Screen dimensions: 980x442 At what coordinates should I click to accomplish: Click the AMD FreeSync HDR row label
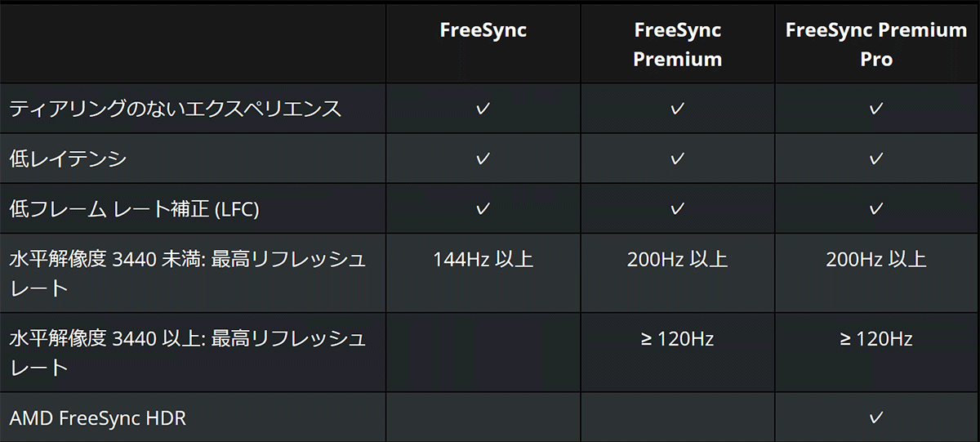click(98, 418)
